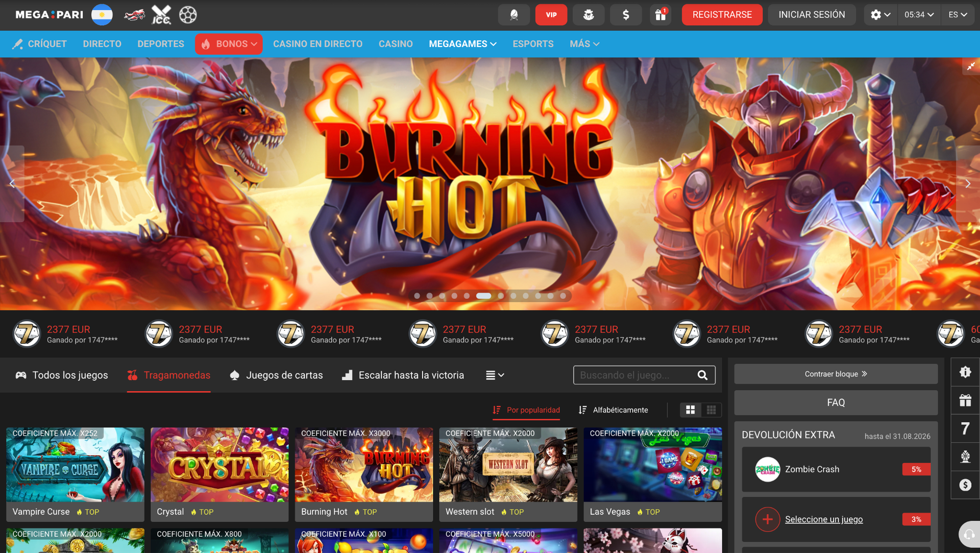Click the REGISTRARSE button

(x=722, y=15)
